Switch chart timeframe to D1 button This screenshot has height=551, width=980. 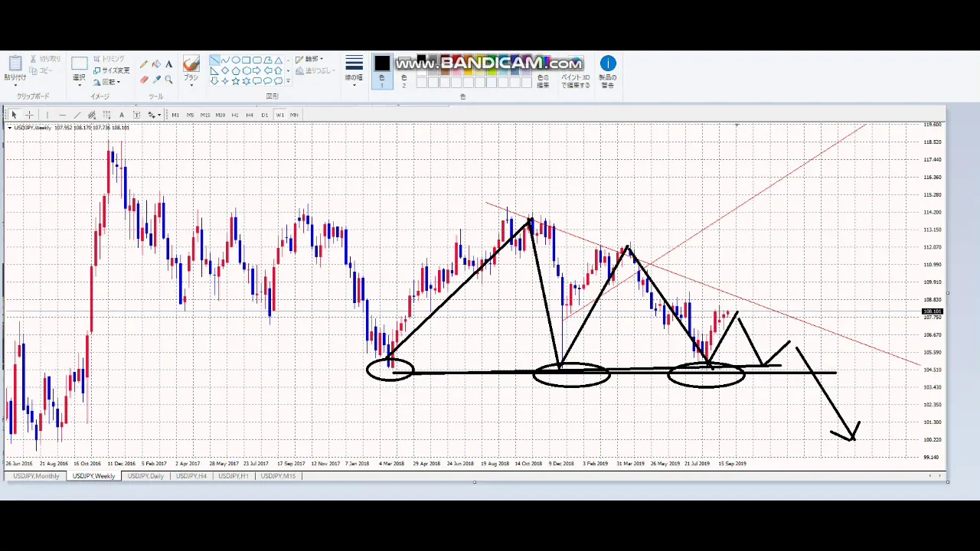[265, 115]
